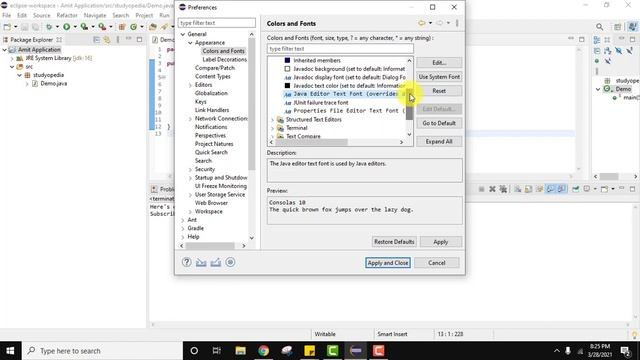Expand the Security preferences node

(190, 169)
